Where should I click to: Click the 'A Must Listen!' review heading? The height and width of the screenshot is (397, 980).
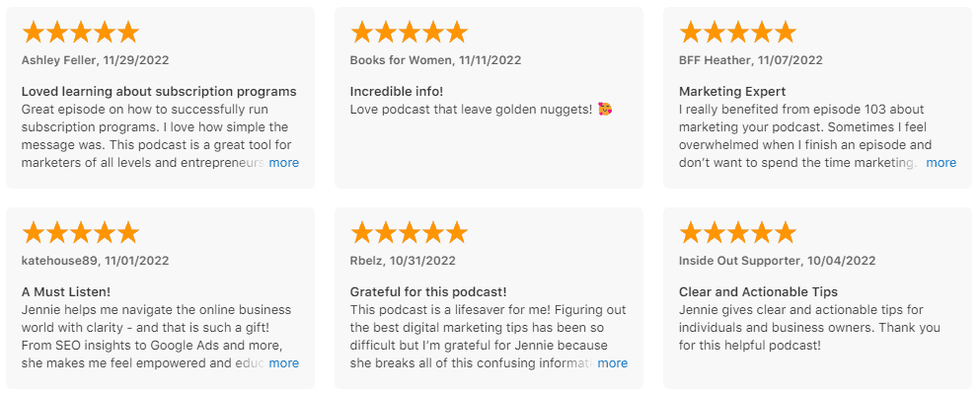pyautogui.click(x=65, y=292)
